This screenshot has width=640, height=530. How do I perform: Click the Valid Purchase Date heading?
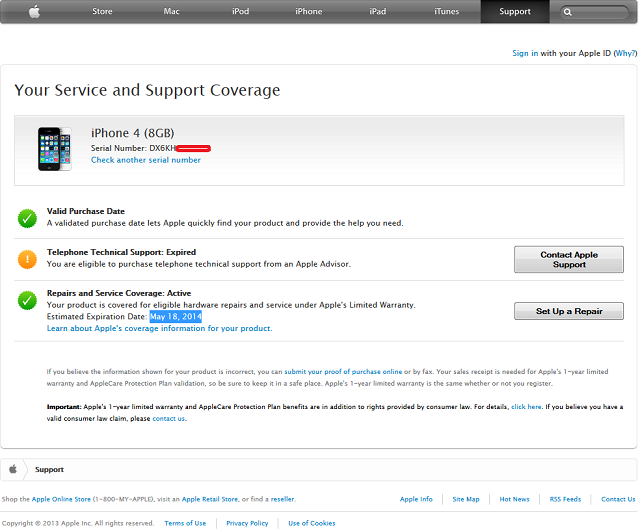(x=86, y=211)
